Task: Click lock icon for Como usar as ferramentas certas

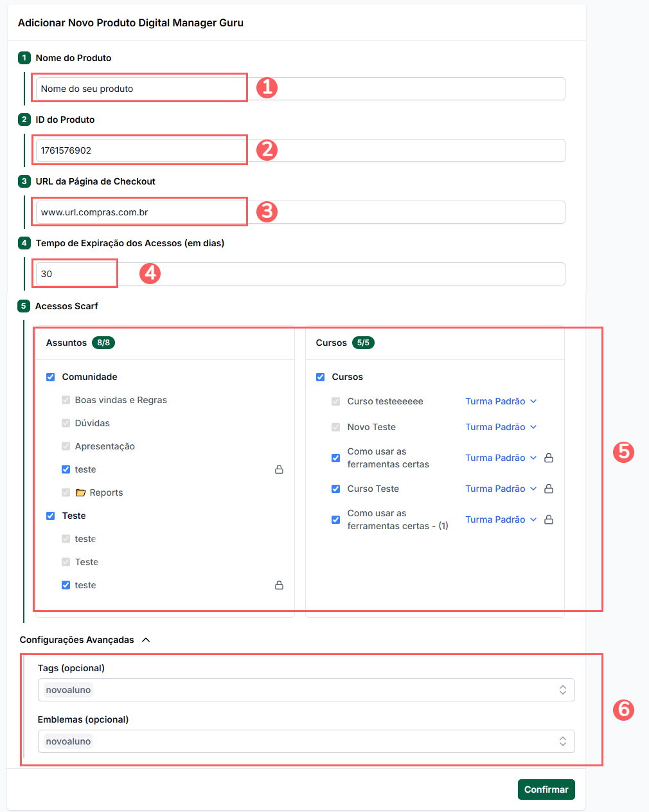Action: click(x=549, y=458)
